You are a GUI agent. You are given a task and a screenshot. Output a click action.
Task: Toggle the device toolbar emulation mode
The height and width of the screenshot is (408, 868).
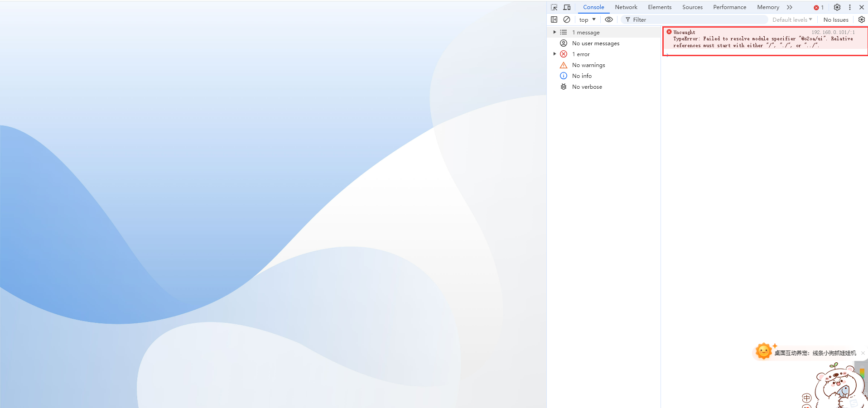click(567, 7)
